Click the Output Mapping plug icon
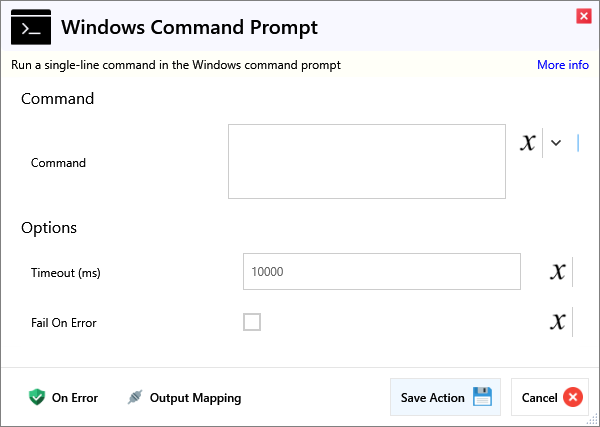This screenshot has width=600, height=427. click(135, 397)
